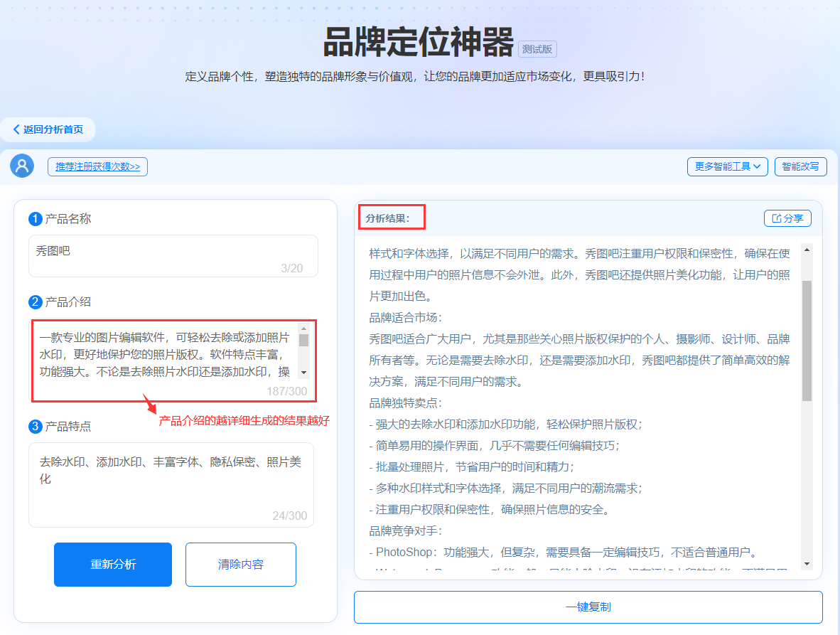Click the 品牌竞争对手: line in the results
The width and height of the screenshot is (840, 635).
click(x=406, y=531)
